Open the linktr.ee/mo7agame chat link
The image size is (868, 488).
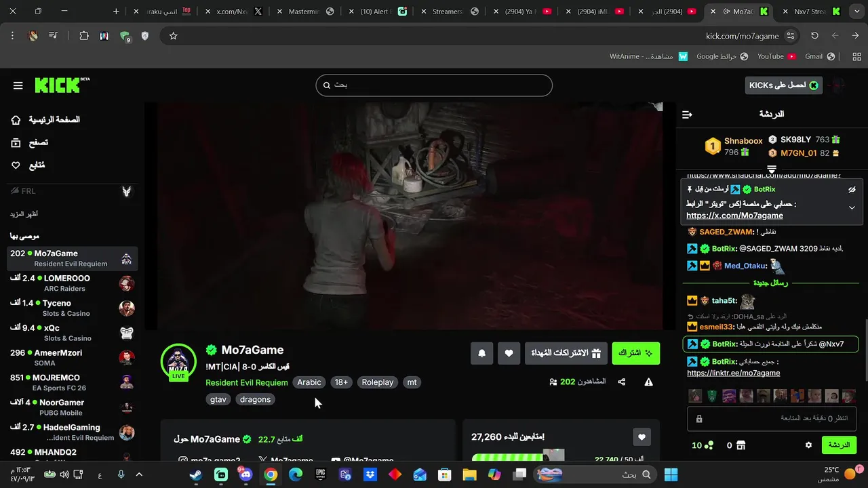click(733, 373)
